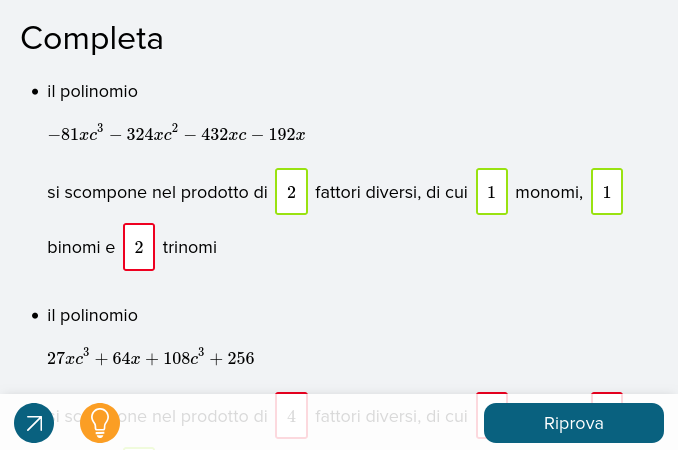Click the 'fattori diversi, di cui' text
The height and width of the screenshot is (450, 678).
(391, 192)
